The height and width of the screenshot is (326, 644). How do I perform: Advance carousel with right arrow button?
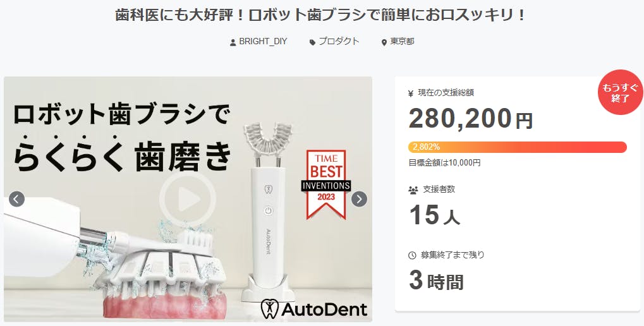tap(359, 199)
